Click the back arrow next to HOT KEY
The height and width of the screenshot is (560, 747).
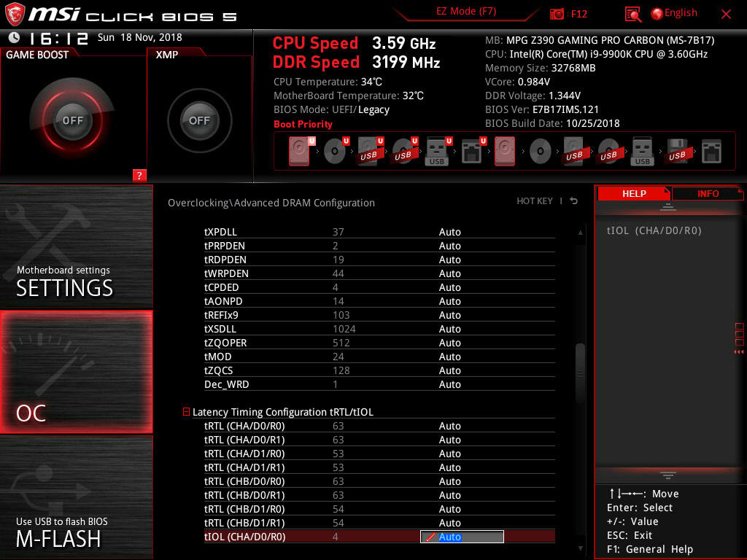pos(574,201)
